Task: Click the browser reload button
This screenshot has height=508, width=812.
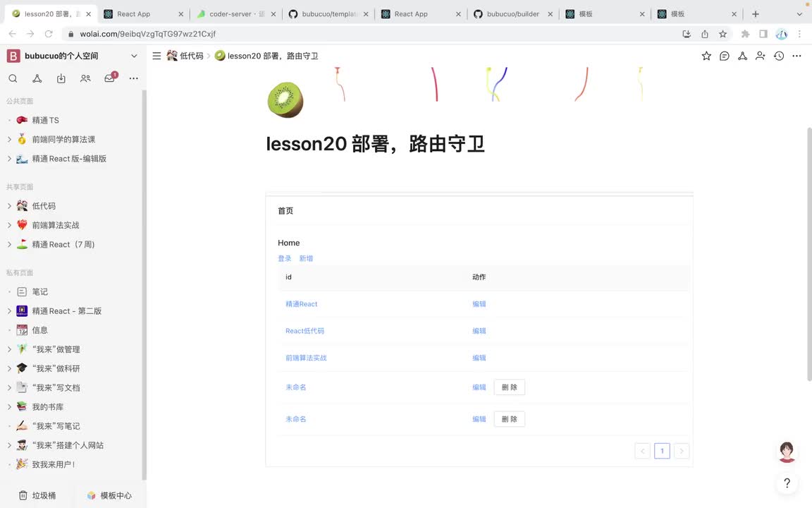Action: coord(49,34)
